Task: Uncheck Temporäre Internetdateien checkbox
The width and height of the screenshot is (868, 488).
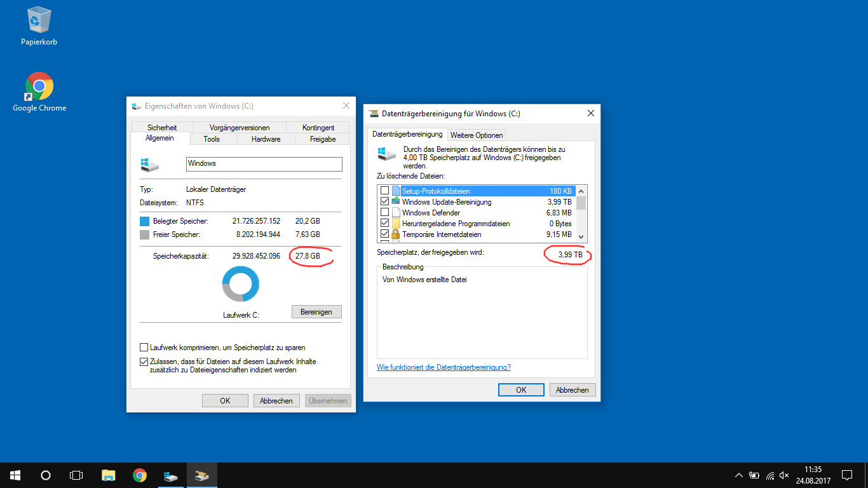Action: coord(384,234)
